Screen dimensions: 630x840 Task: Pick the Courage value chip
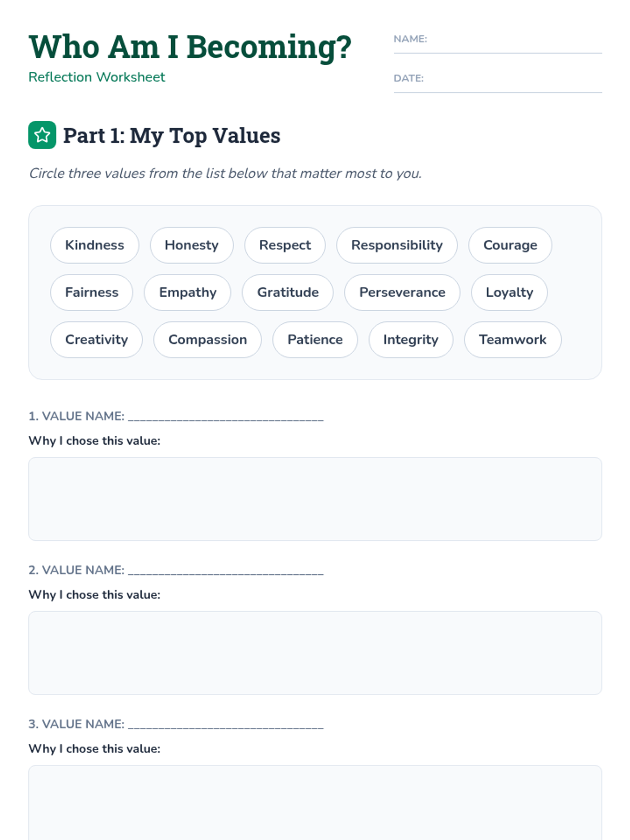click(510, 245)
